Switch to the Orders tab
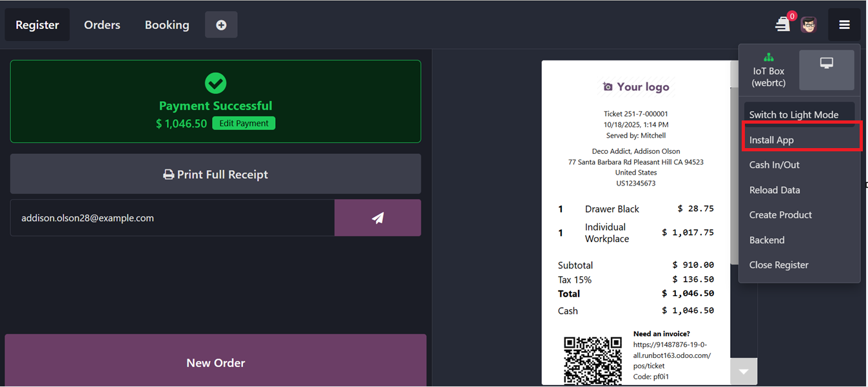Image resolution: width=868 pixels, height=387 pixels. tap(102, 25)
